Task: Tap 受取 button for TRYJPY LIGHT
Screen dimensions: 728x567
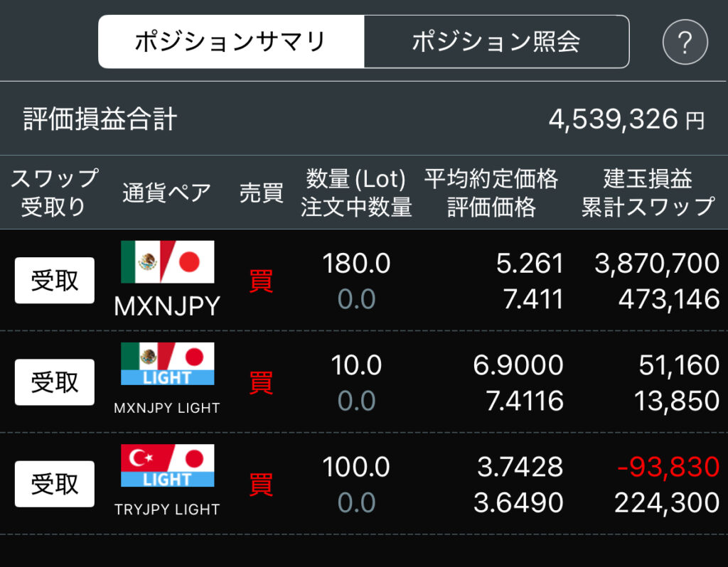Action: [54, 484]
